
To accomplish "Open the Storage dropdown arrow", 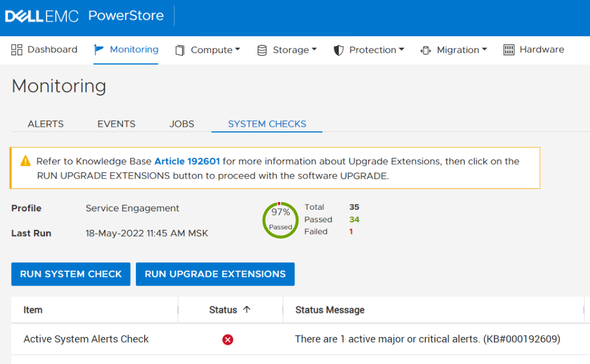I will pyautogui.click(x=314, y=50).
